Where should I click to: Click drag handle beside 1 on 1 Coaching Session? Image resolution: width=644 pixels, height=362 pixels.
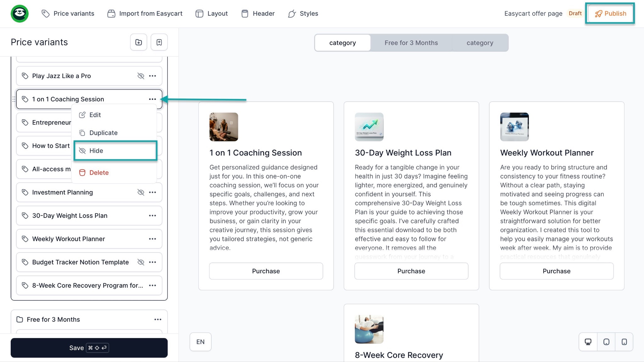(x=14, y=99)
